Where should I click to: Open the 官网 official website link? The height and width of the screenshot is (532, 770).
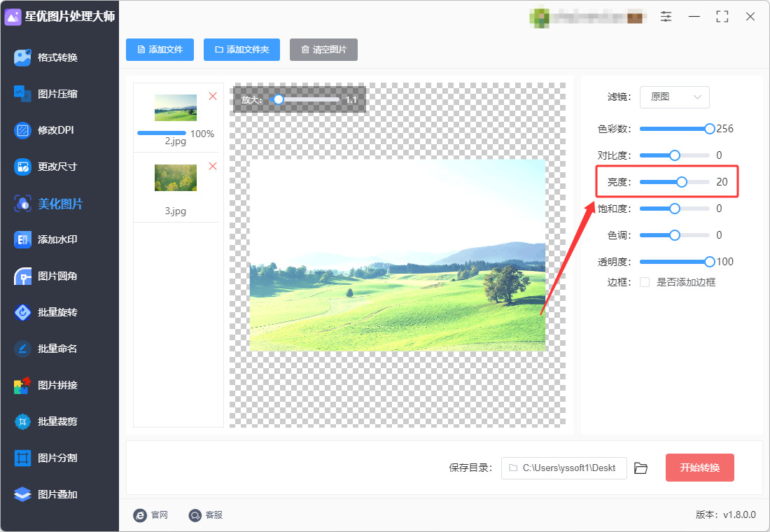click(150, 514)
